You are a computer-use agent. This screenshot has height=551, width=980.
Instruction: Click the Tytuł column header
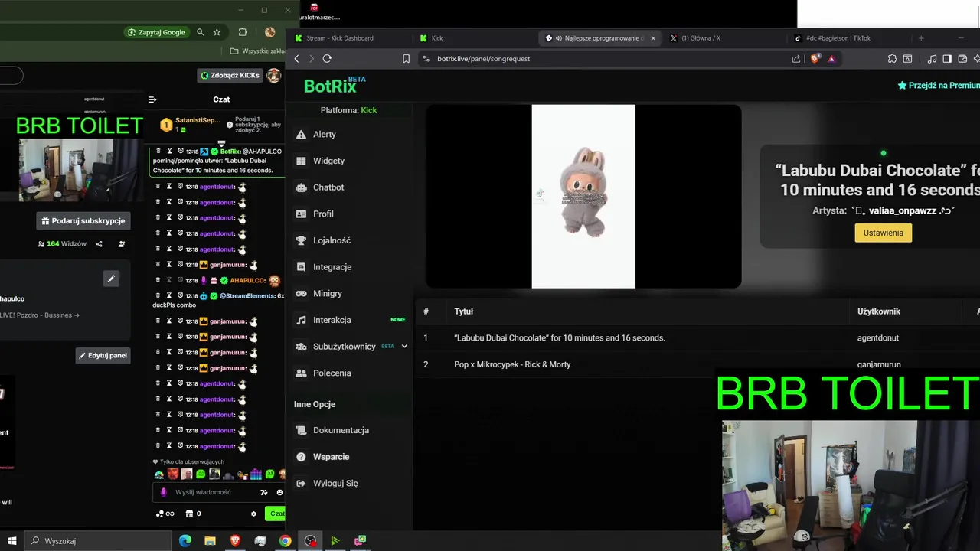tap(463, 311)
